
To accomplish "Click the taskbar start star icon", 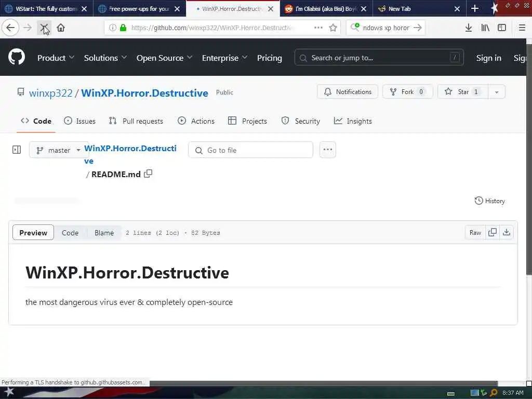I will click(x=9, y=392).
